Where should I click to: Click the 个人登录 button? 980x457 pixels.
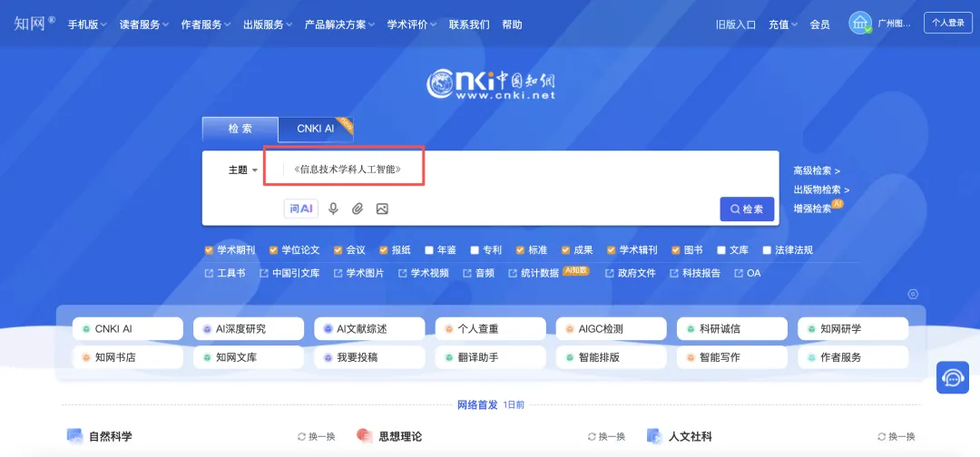[x=948, y=23]
